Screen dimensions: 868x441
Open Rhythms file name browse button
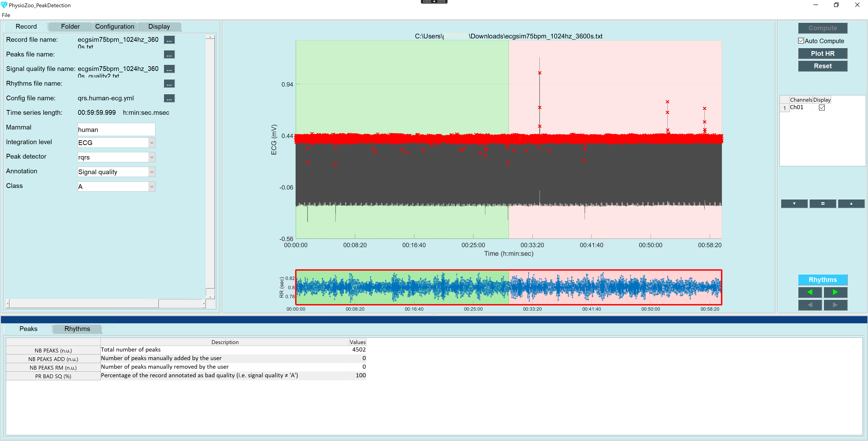coord(169,84)
